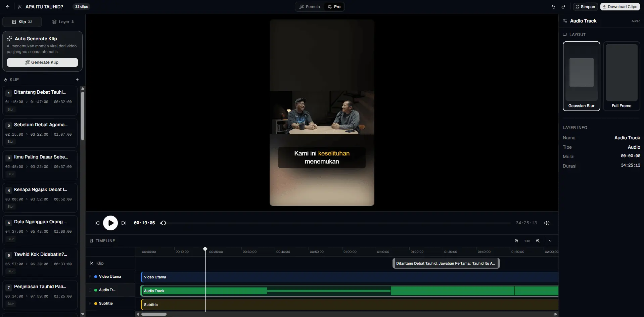
Task: Go back using the left arrow icon
Action: 7,7
